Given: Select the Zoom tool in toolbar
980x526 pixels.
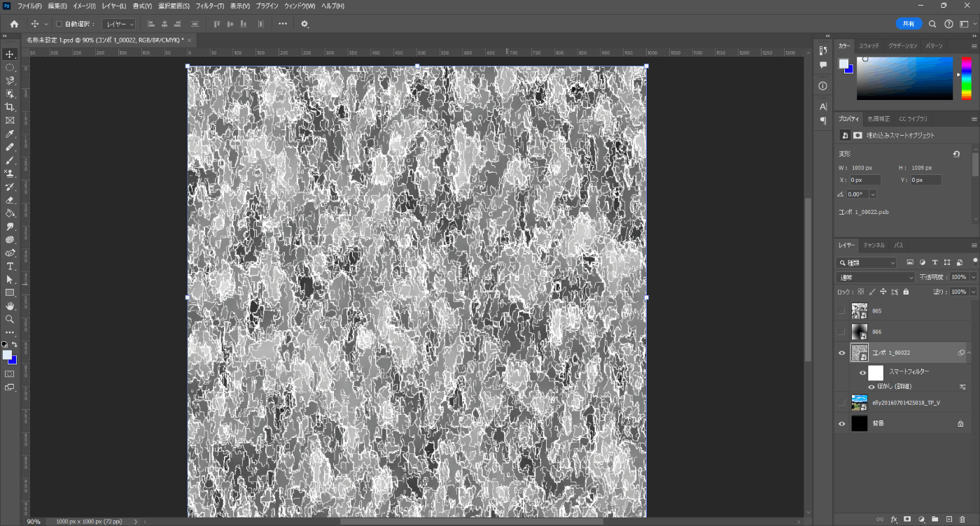Looking at the screenshot, I should (10, 319).
